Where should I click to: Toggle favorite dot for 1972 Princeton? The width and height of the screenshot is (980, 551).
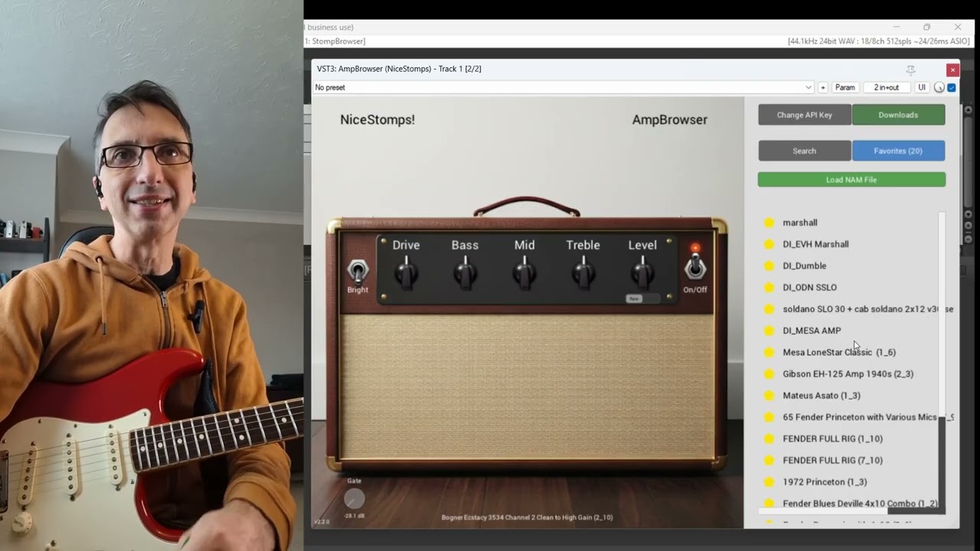pyautogui.click(x=769, y=482)
